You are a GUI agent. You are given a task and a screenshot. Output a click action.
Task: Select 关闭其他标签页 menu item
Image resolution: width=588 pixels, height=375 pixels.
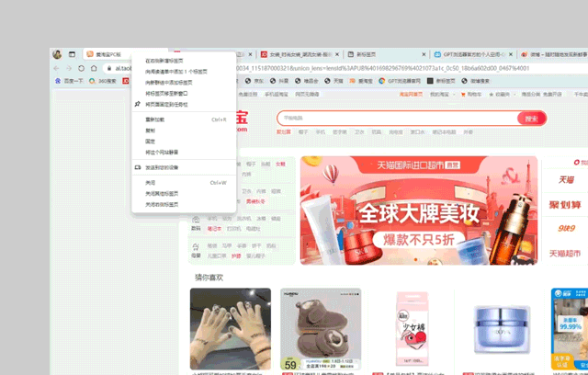point(184,194)
